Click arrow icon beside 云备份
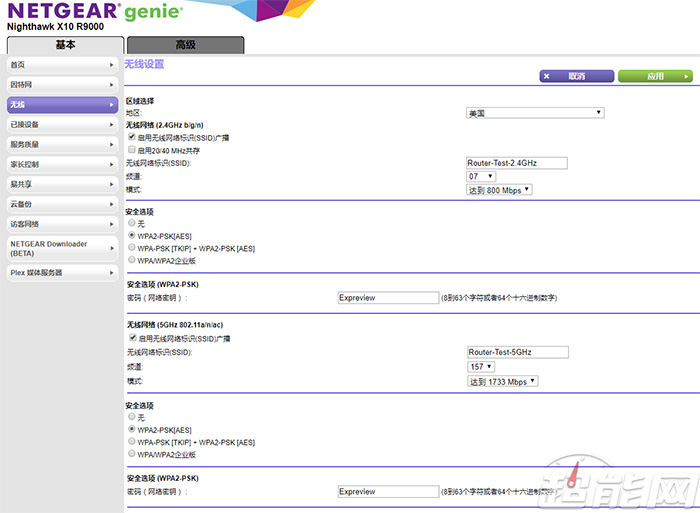Screen dimensions: 700x513 click(x=112, y=204)
